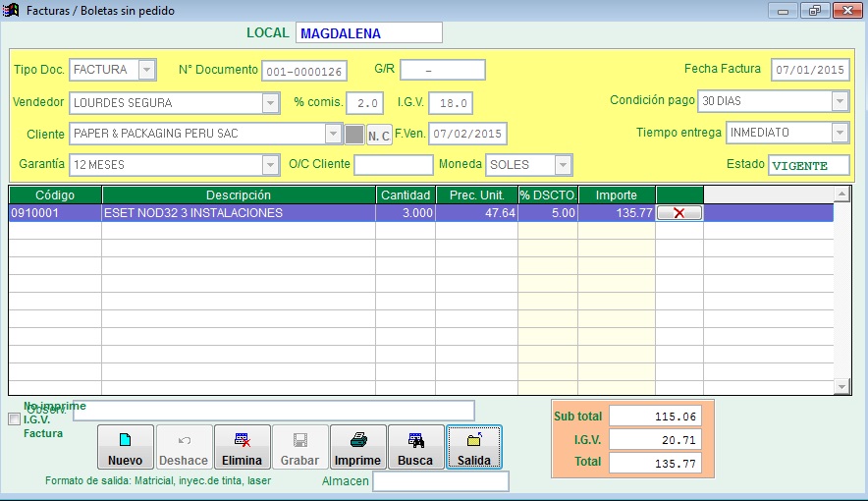Viewport: 868px width, 501px height.
Task: Click the O/C Cliente input field
Action: 393,164
